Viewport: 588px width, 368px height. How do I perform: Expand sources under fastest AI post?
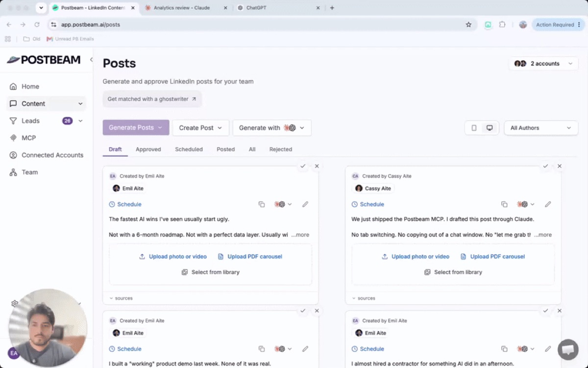click(121, 298)
